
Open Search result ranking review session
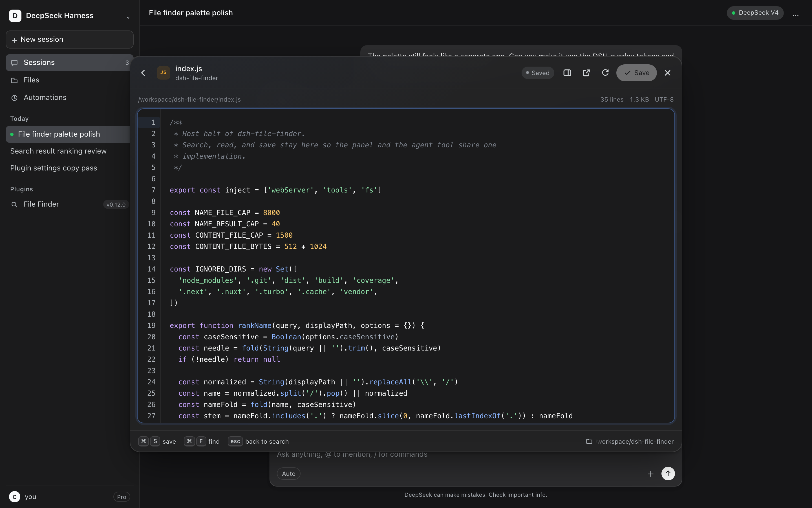(x=68, y=151)
